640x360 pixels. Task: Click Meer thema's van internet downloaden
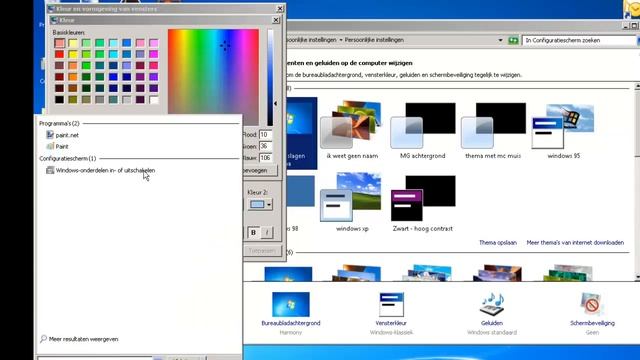575,242
